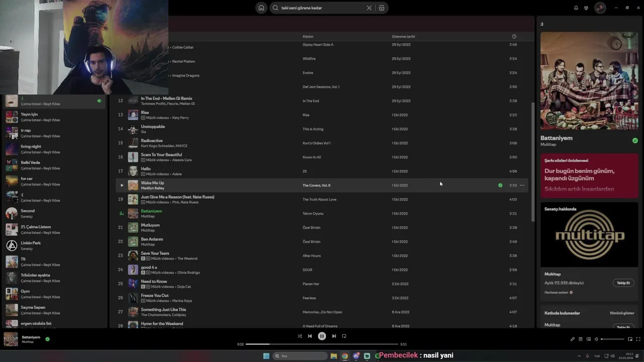Open the mini player icon
The width and height of the screenshot is (644, 362).
(x=630, y=339)
